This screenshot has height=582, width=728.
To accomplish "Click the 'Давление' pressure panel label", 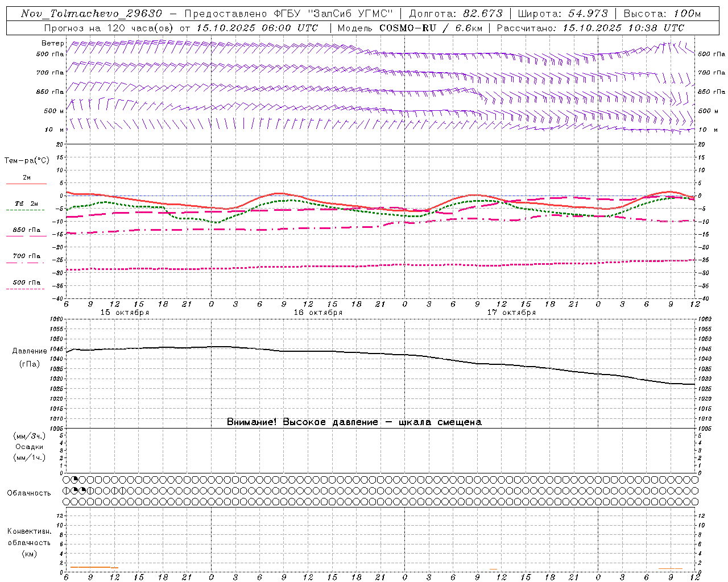I will tap(30, 351).
